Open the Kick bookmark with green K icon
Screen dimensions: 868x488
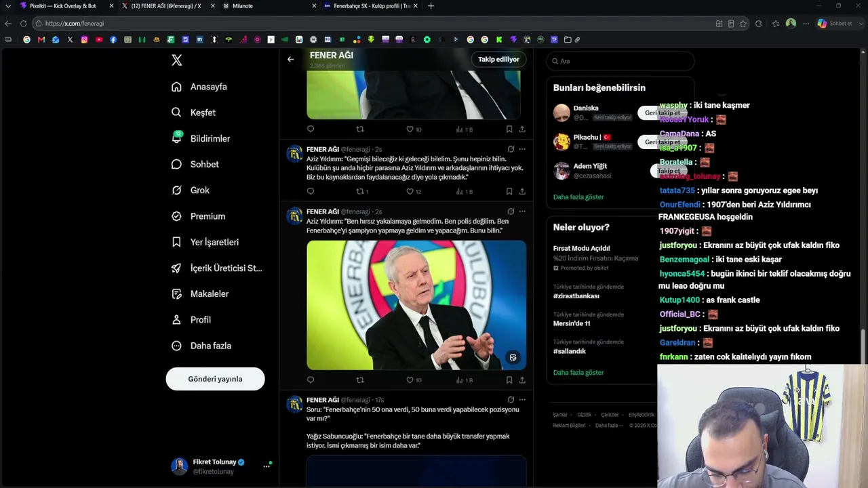pyautogui.click(x=499, y=39)
